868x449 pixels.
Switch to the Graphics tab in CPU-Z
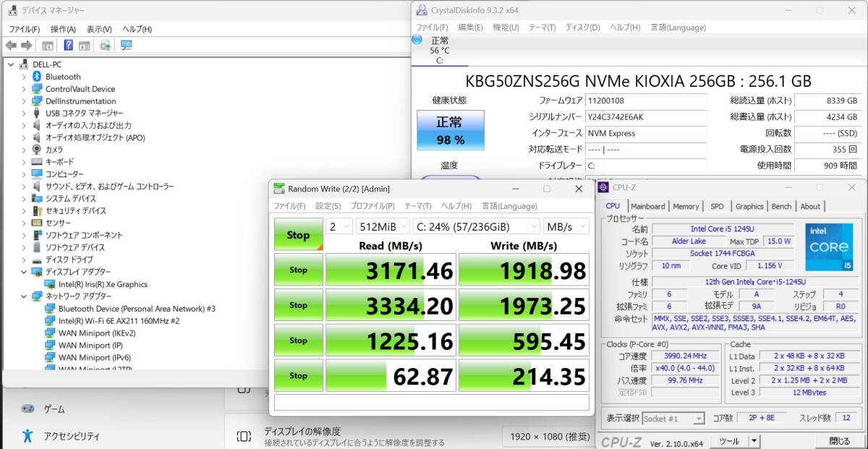pos(749,206)
